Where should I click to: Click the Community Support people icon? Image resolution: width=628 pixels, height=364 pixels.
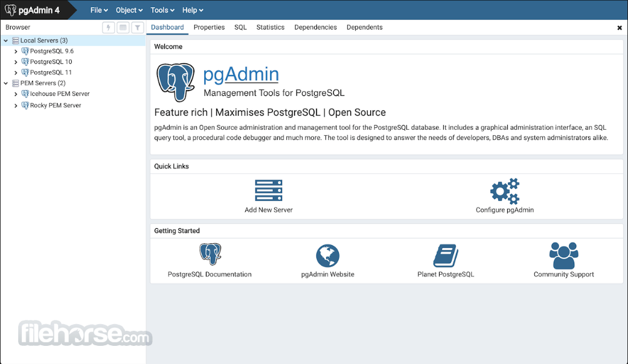click(x=564, y=255)
